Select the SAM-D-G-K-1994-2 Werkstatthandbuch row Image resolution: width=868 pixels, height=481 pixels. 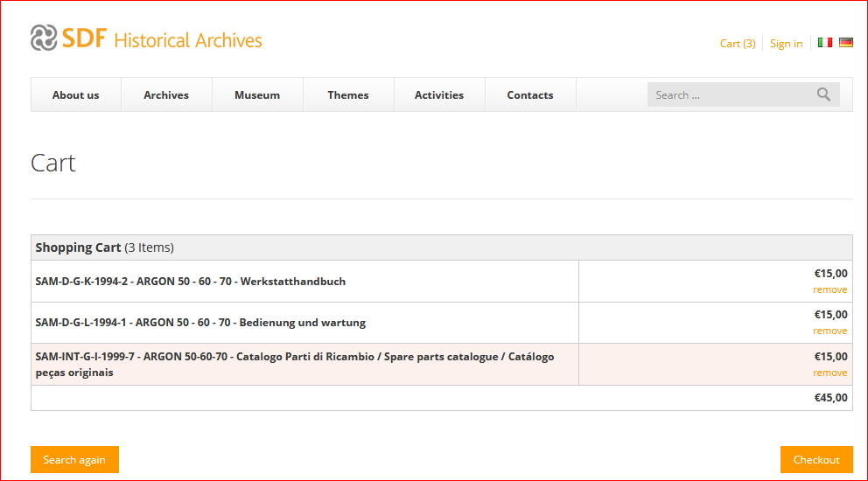point(191,282)
